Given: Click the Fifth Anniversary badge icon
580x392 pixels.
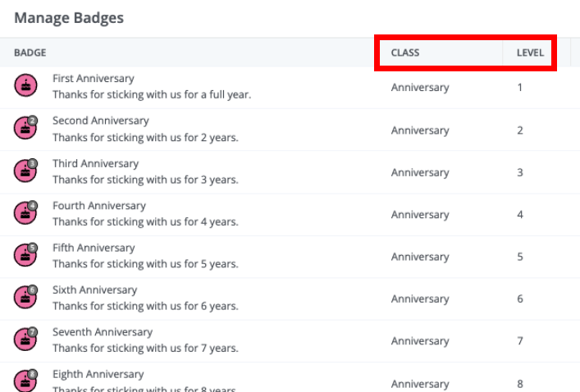Looking at the screenshot, I should click(x=25, y=255).
